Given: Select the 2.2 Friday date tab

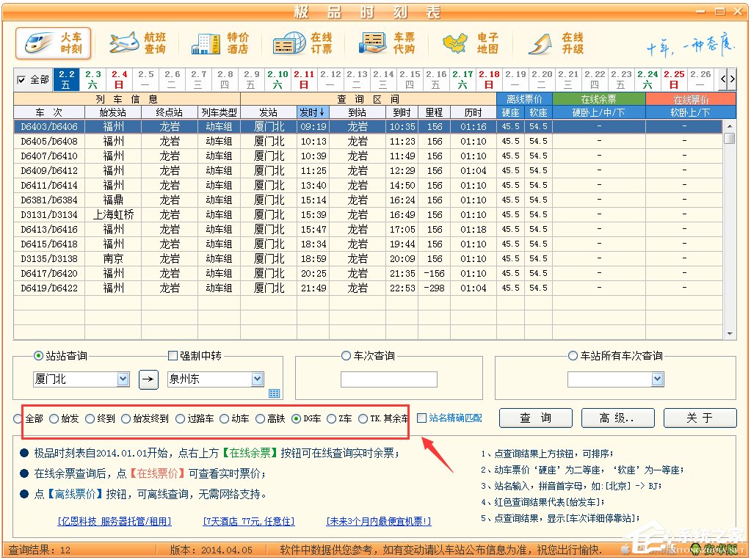Looking at the screenshot, I should (66, 79).
